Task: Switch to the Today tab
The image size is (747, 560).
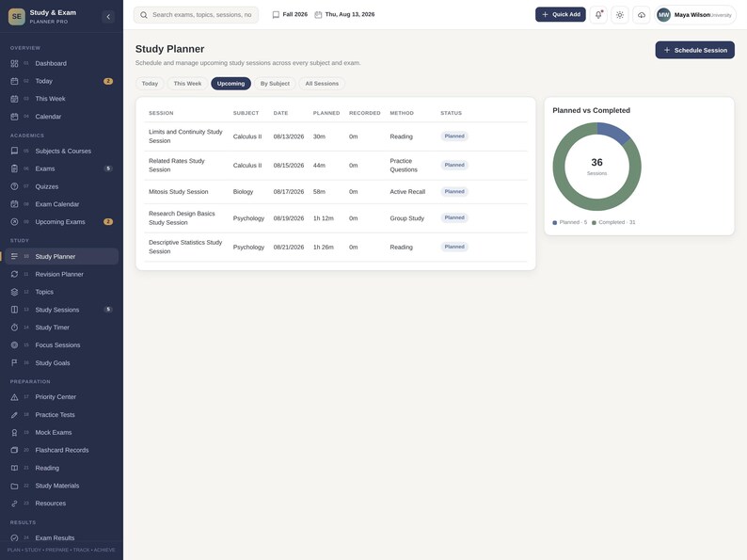Action: tap(150, 84)
